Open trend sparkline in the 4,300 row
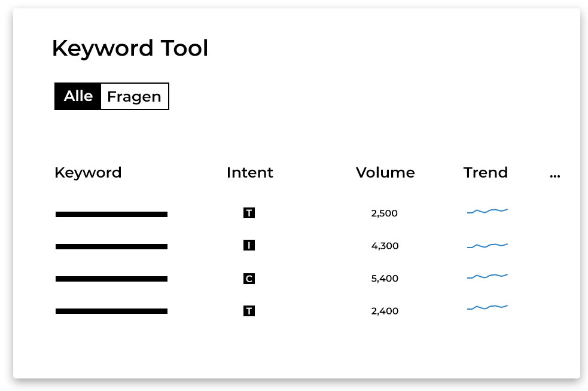 (x=487, y=246)
